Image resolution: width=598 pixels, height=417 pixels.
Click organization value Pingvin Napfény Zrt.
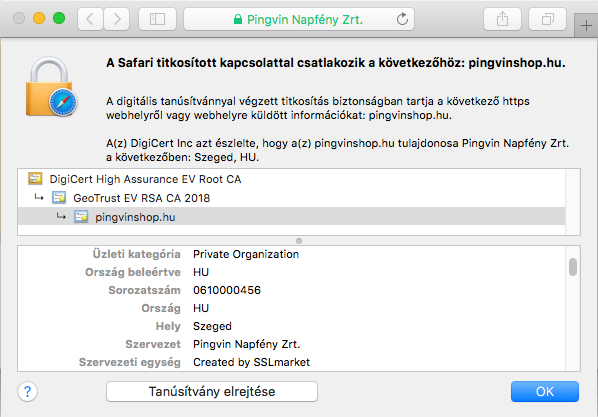pyautogui.click(x=247, y=344)
